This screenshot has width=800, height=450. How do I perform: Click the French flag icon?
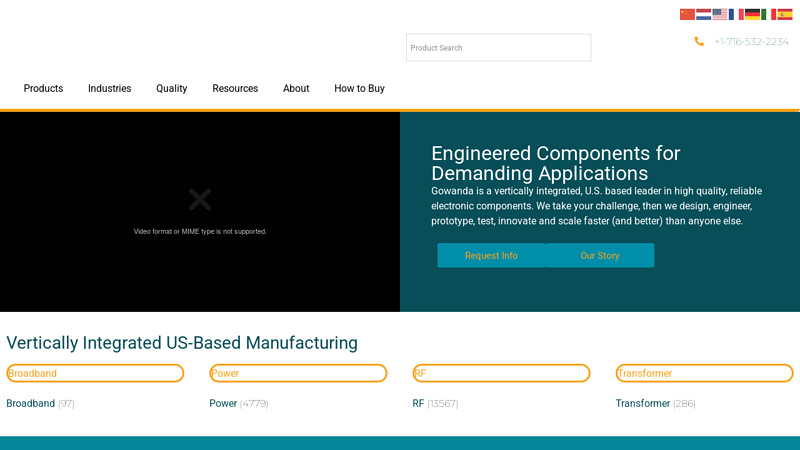point(736,15)
